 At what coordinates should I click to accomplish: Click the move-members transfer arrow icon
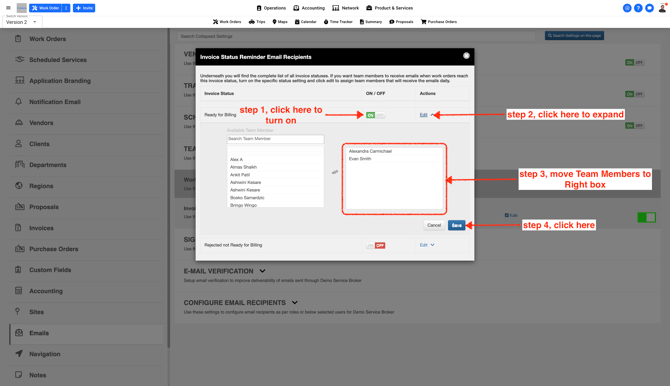pyautogui.click(x=335, y=172)
